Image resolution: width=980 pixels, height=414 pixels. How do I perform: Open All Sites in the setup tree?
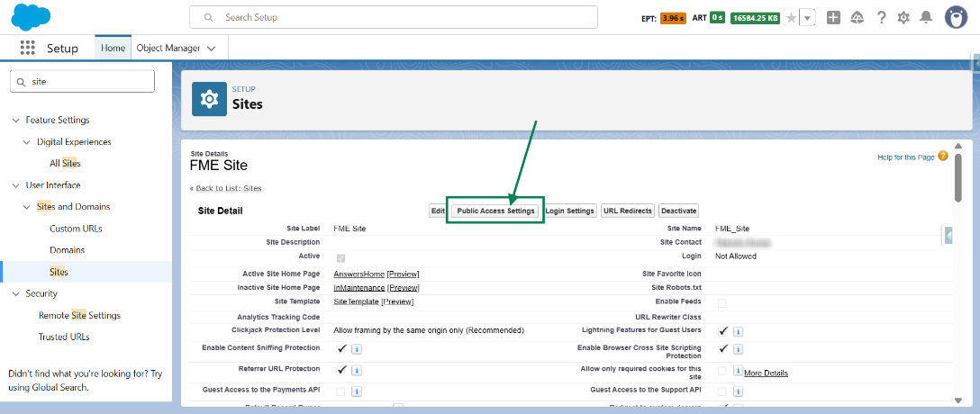click(x=65, y=164)
